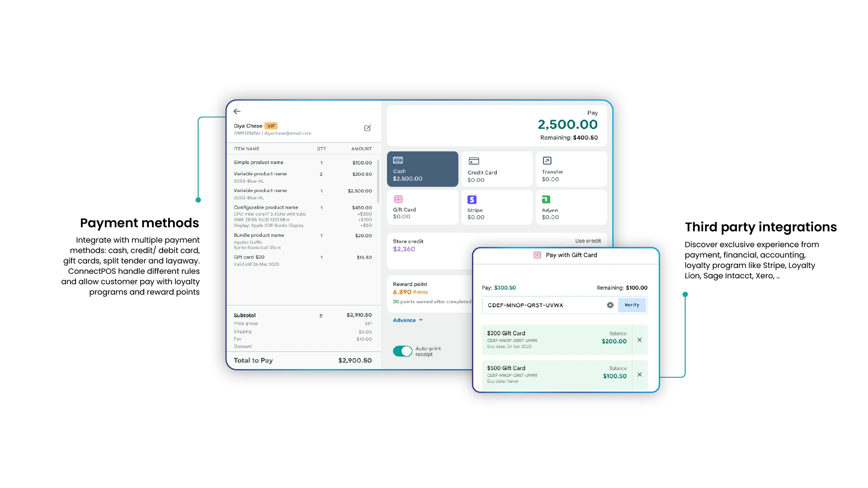This screenshot has width=868, height=488.
Task: Click the edit order icon
Action: pyautogui.click(x=368, y=128)
